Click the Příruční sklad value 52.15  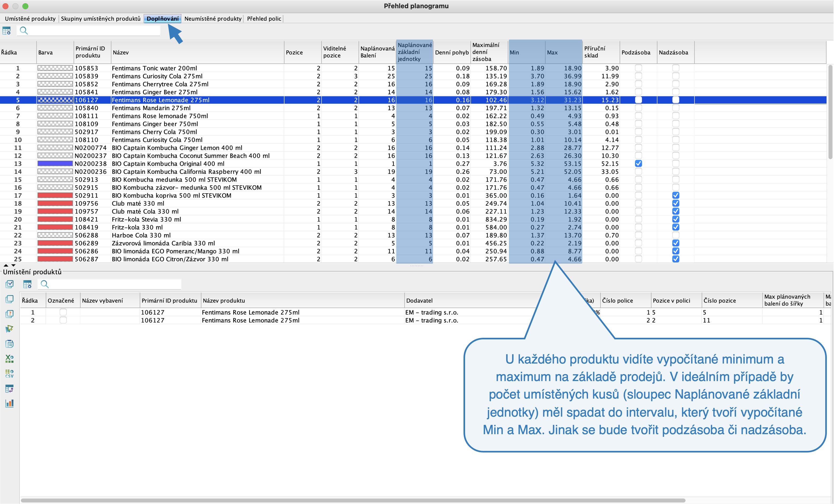point(610,164)
